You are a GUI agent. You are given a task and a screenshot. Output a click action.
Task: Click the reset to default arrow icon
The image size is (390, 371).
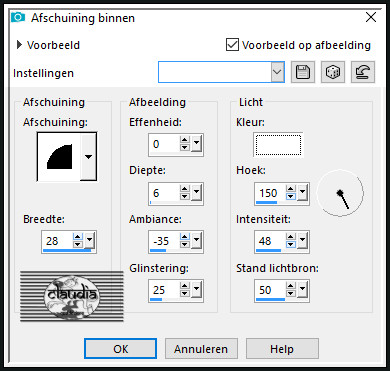(x=363, y=72)
